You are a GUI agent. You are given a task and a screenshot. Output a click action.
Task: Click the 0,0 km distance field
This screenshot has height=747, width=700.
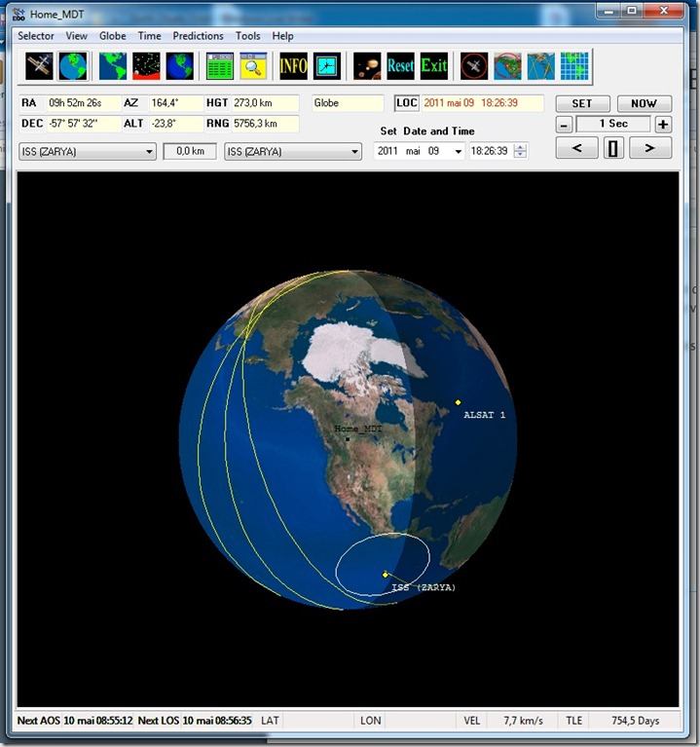point(190,151)
